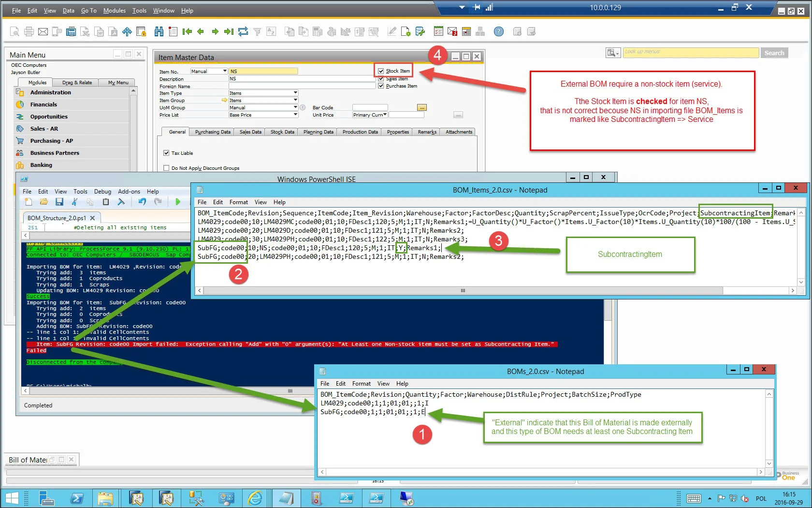Toggle the Tax Liable checkbox

(x=166, y=153)
